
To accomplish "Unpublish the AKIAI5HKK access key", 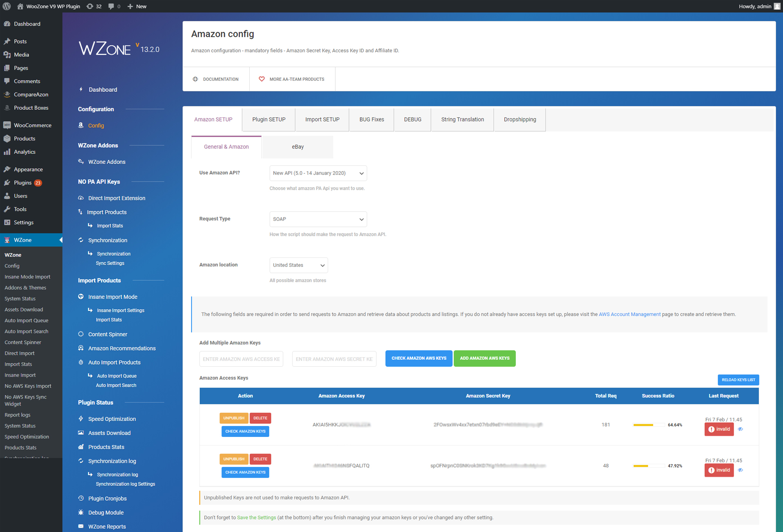I will (234, 418).
